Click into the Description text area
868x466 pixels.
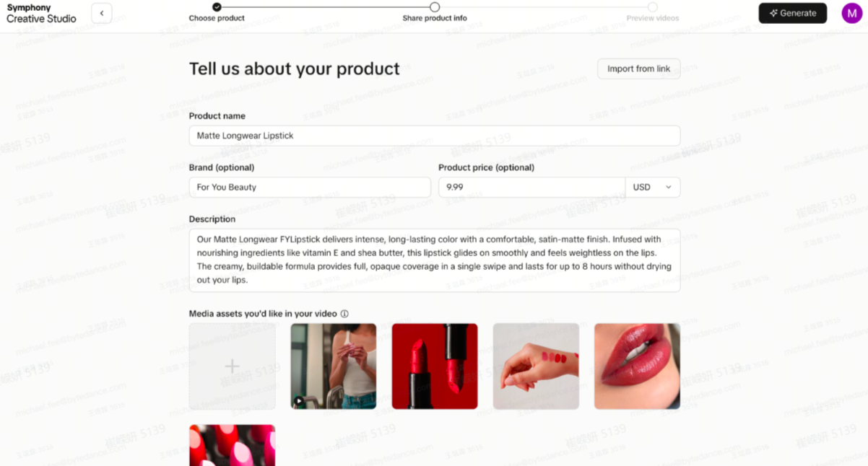435,260
